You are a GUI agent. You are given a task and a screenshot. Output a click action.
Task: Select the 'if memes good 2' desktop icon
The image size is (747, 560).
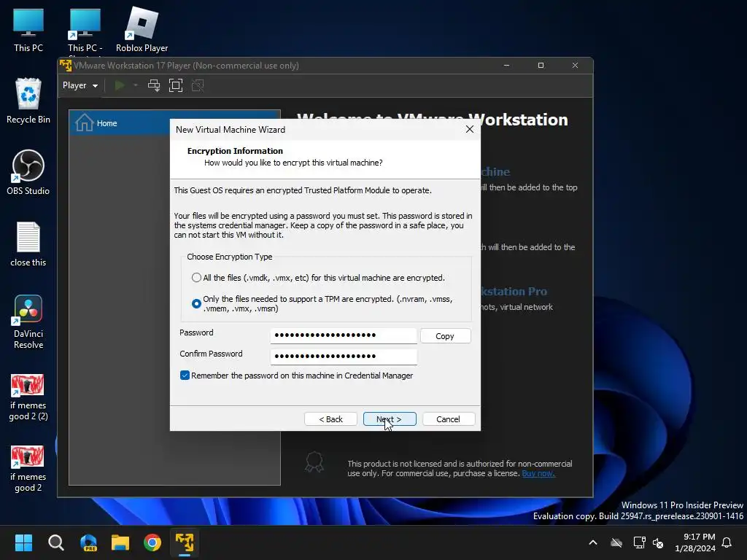point(28,469)
